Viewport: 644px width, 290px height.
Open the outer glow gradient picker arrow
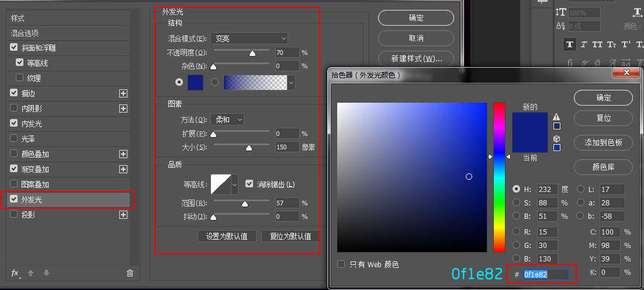pyautogui.click(x=291, y=82)
